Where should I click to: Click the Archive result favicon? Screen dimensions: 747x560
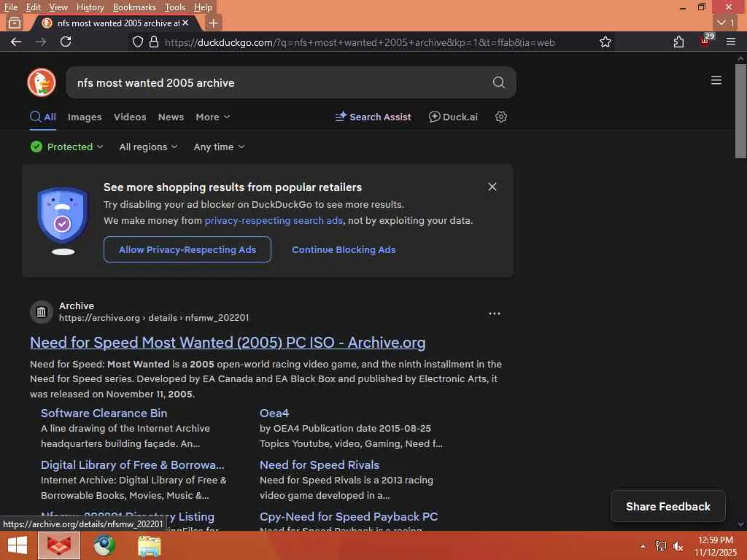coord(42,312)
